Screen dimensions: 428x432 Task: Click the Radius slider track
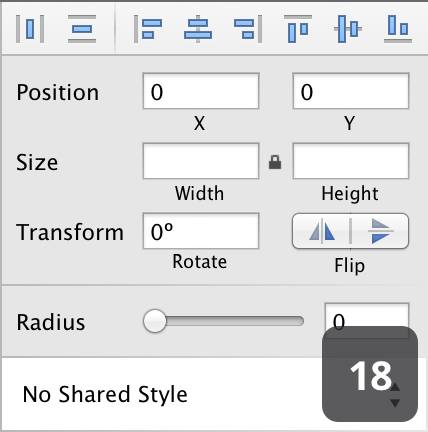[x=223, y=321]
